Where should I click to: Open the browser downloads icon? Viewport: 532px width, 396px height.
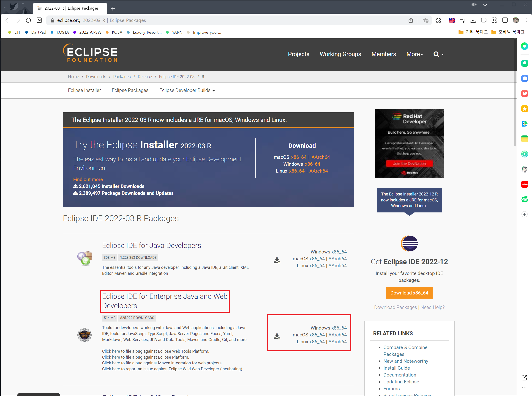[473, 20]
